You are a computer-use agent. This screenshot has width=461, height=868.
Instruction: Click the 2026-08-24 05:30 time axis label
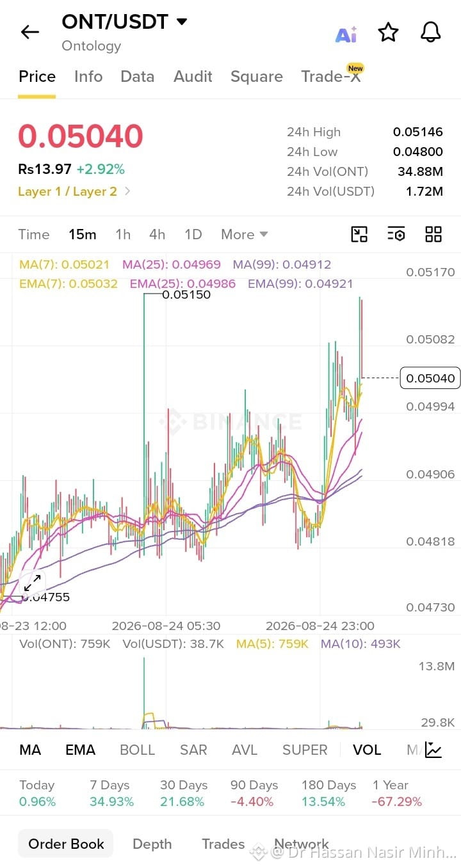[x=166, y=626]
